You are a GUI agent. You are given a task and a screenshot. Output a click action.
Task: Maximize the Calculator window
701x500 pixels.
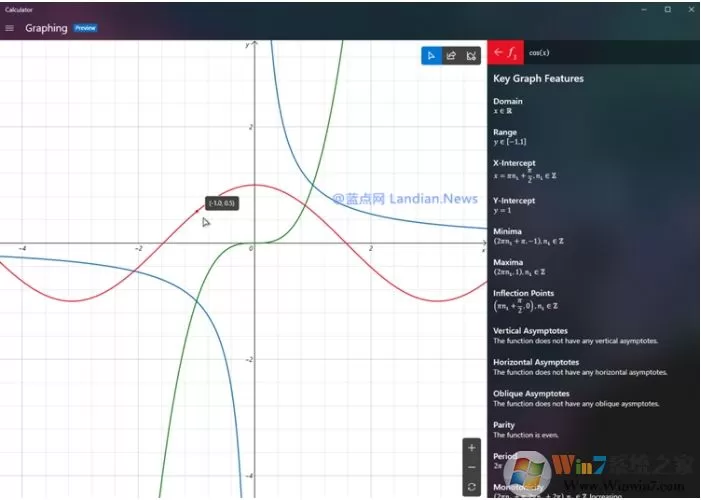pos(667,9)
